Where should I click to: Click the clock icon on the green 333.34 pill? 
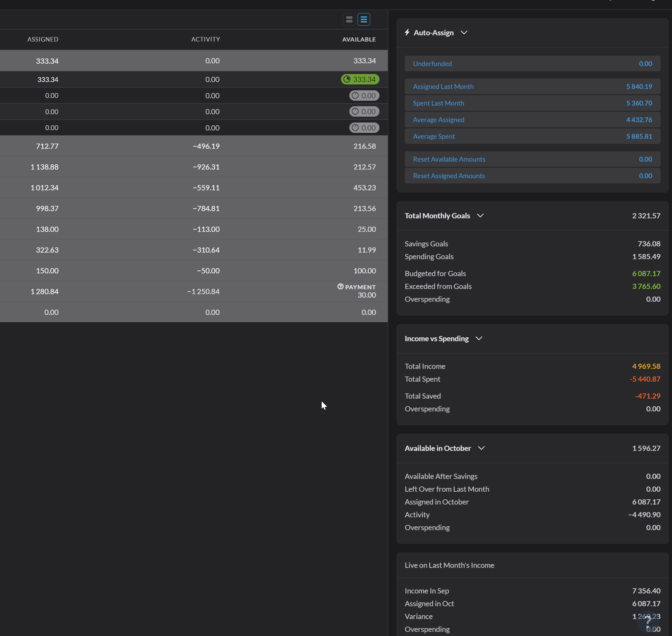347,79
